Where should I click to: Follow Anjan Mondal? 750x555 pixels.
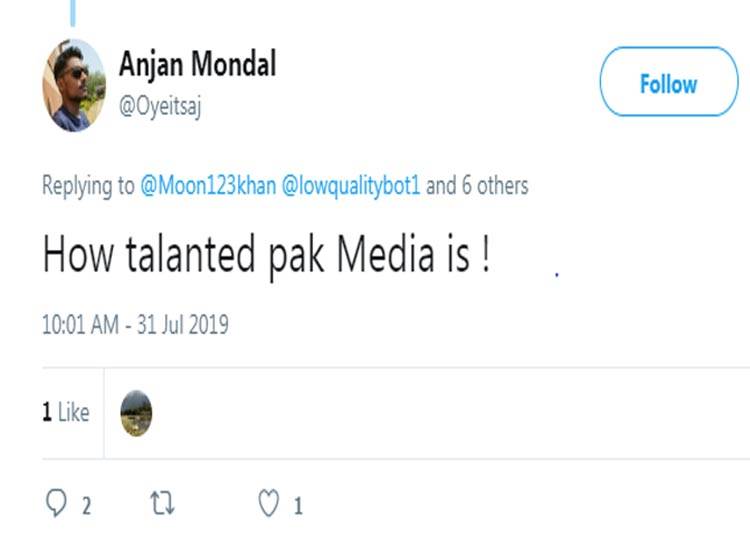(x=668, y=84)
